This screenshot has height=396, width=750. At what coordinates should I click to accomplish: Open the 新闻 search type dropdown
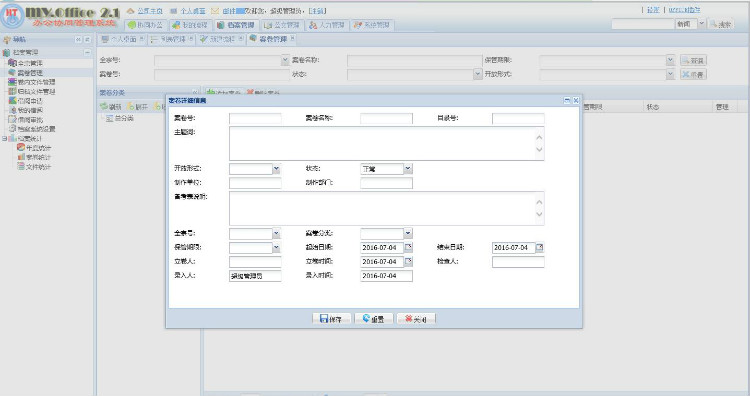tap(701, 23)
